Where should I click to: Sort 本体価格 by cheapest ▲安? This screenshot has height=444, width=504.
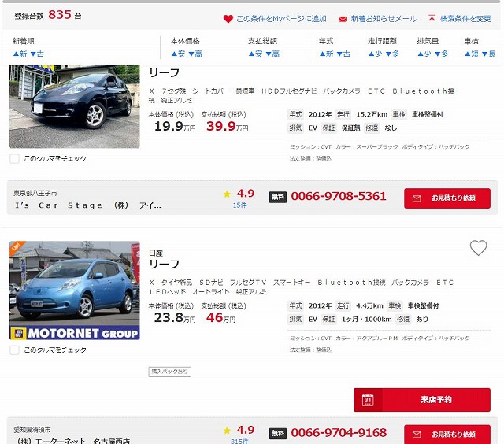tap(178, 54)
